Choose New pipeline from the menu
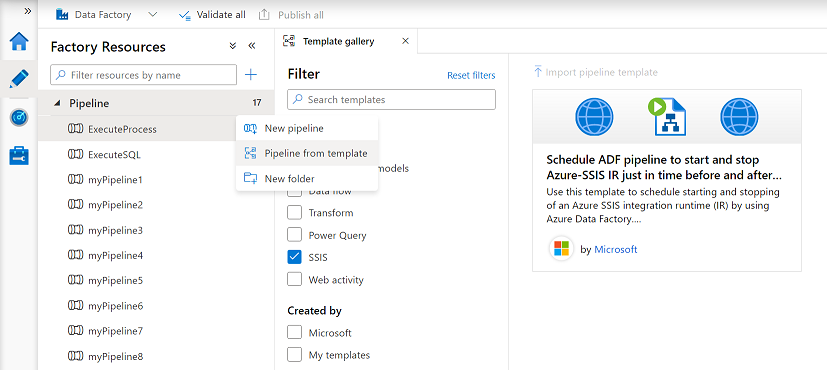Screen dimensions: 827x370 (x=307, y=128)
